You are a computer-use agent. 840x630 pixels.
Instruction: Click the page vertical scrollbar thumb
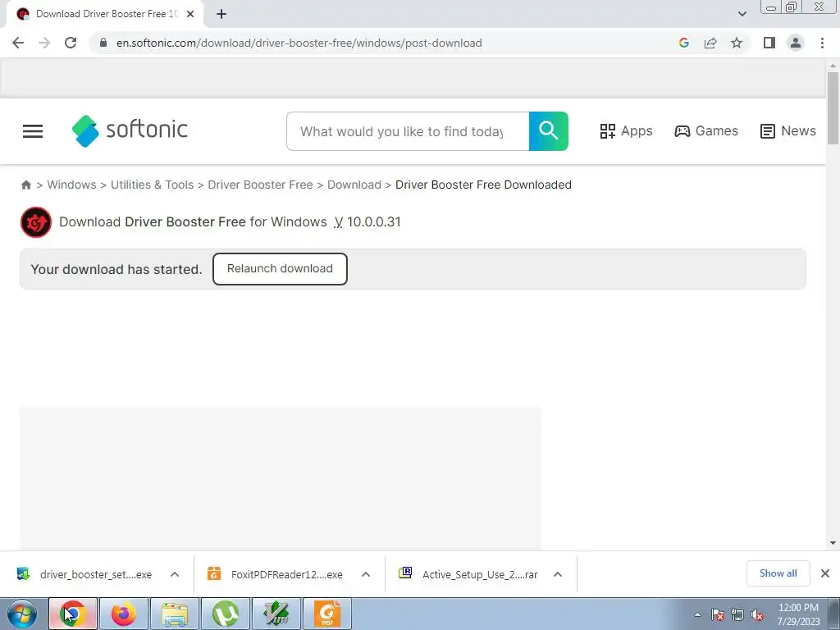pos(833,108)
